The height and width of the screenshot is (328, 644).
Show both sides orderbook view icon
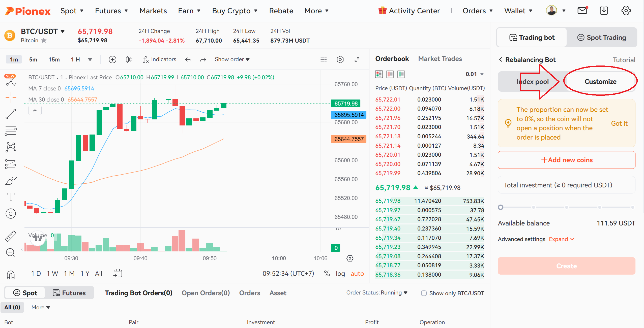tap(379, 74)
